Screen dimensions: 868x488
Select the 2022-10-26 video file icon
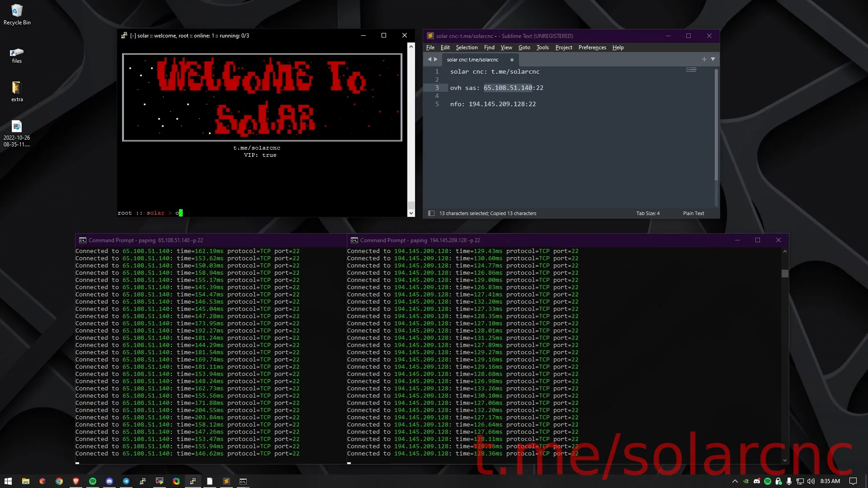tap(17, 133)
